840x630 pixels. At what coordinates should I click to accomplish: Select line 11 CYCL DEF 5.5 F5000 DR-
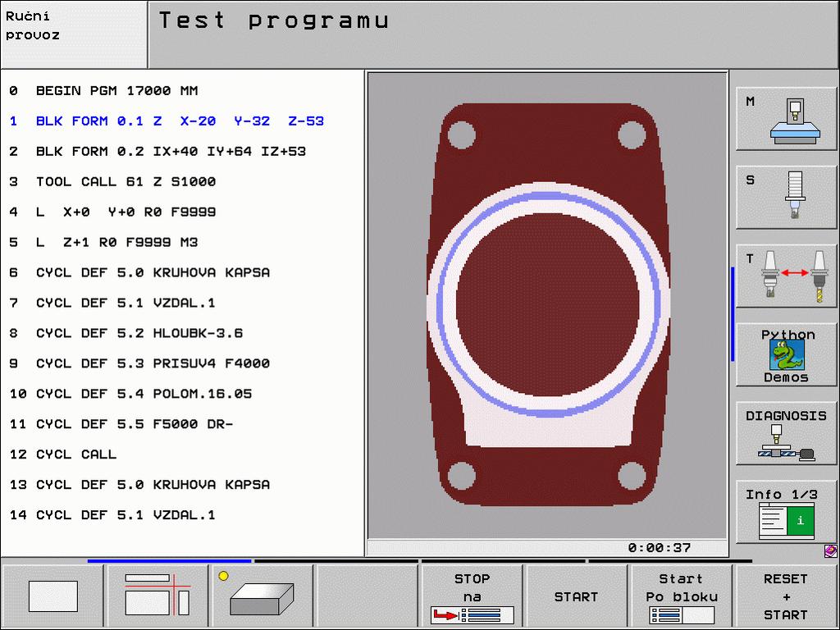(x=182, y=424)
